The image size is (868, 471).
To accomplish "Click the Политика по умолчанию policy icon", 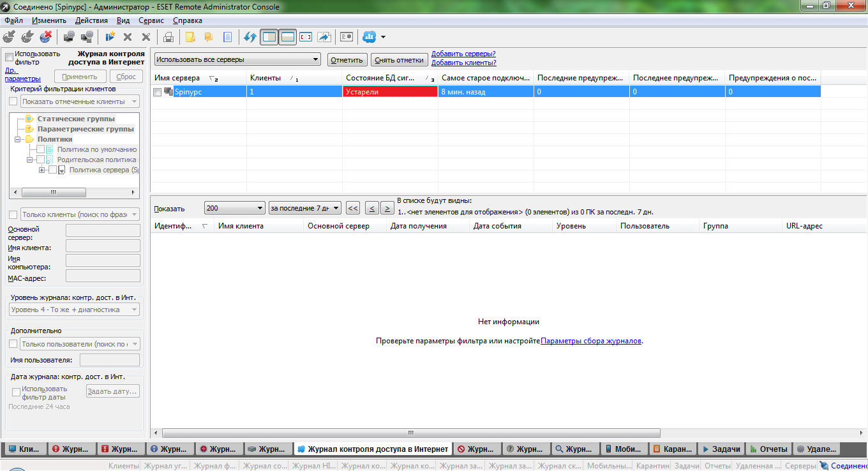I will [50, 149].
